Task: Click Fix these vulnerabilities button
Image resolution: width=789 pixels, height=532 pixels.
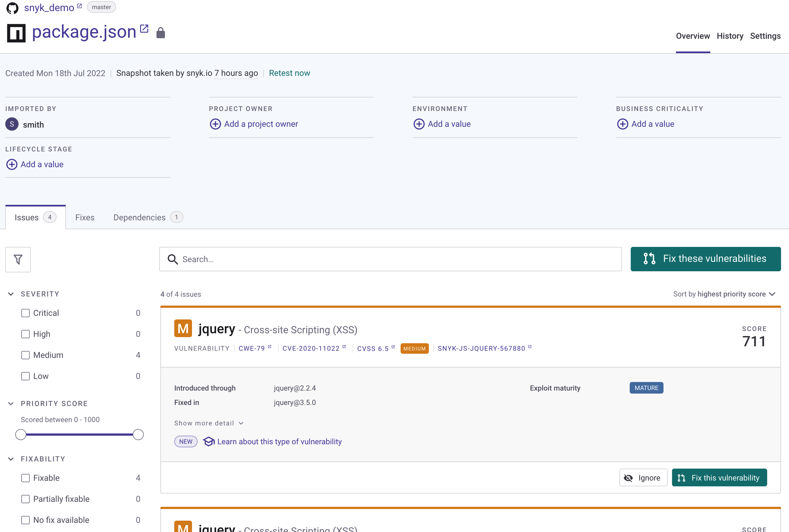Action: pyautogui.click(x=706, y=259)
